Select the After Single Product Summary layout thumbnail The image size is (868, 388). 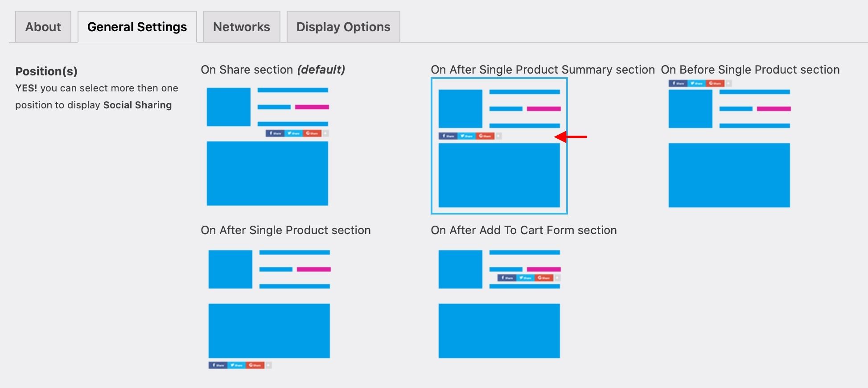(x=499, y=146)
